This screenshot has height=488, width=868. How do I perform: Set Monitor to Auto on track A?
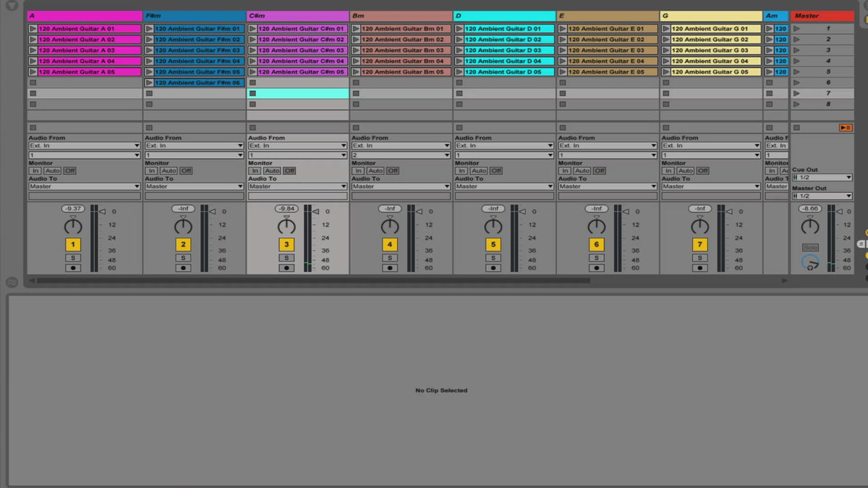pos(53,171)
